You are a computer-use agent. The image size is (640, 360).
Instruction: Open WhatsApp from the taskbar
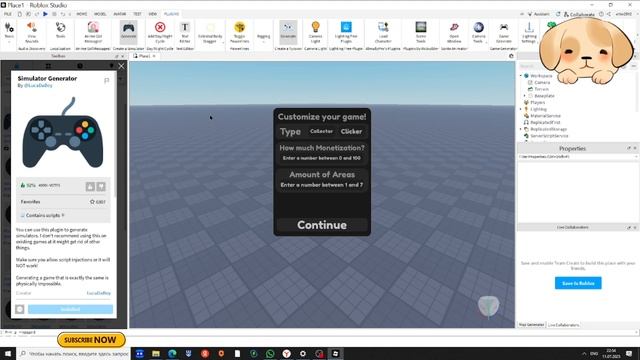coord(270,353)
